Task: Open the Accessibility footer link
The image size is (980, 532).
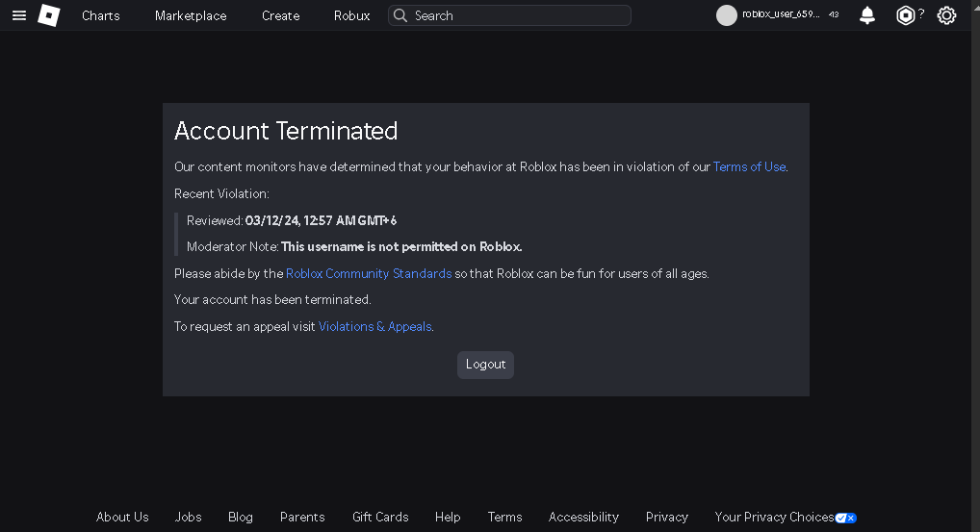Action: tap(583, 517)
